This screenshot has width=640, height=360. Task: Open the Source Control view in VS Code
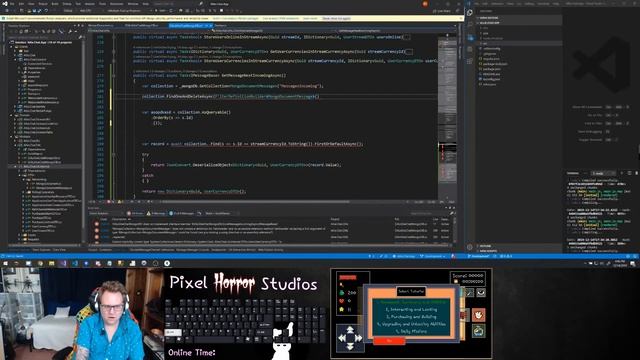470,38
